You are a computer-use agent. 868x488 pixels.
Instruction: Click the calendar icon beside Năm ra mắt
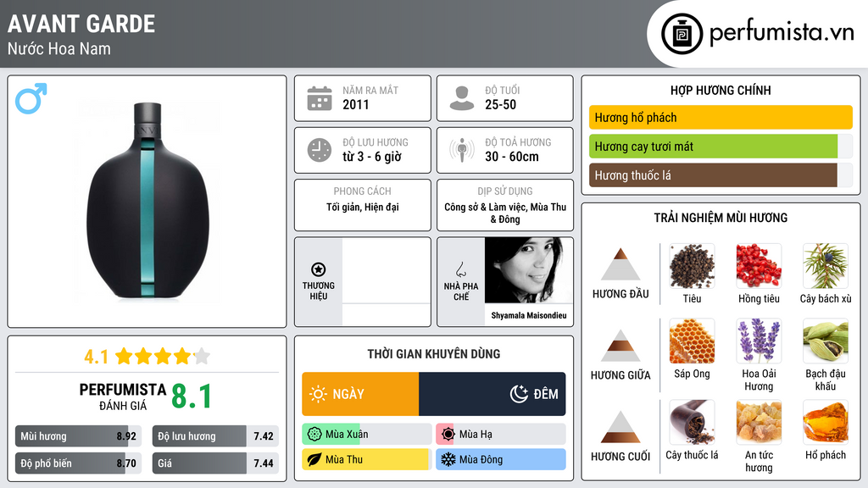pyautogui.click(x=320, y=98)
